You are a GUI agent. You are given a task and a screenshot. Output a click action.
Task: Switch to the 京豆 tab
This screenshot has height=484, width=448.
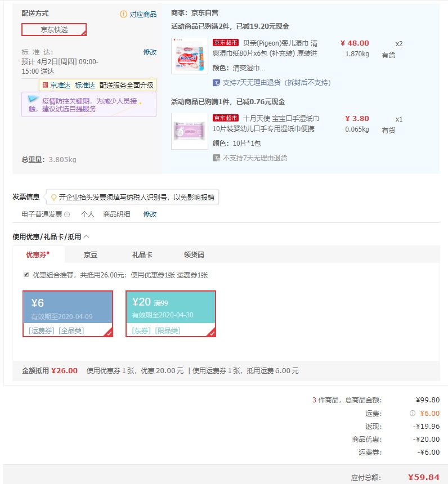(91, 254)
